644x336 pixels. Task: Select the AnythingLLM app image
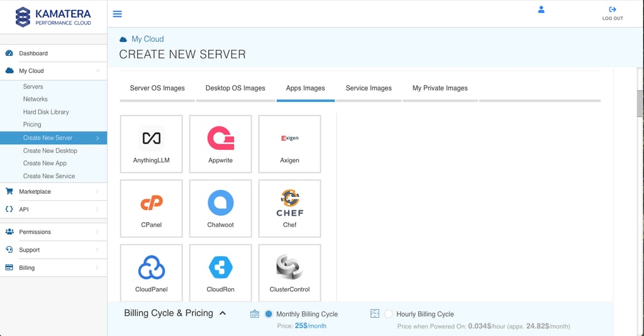coord(151,143)
